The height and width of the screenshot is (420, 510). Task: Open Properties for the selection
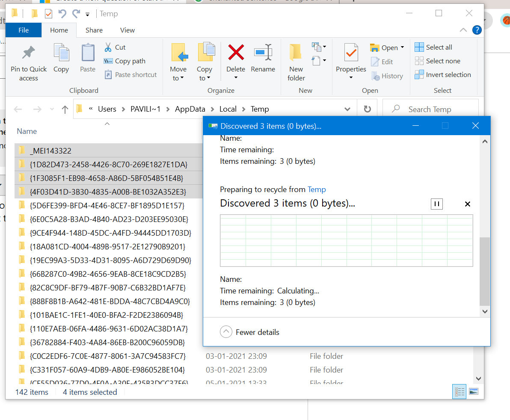[351, 58]
